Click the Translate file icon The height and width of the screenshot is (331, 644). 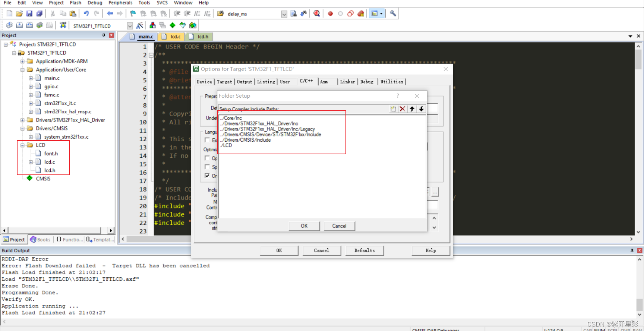click(x=9, y=25)
